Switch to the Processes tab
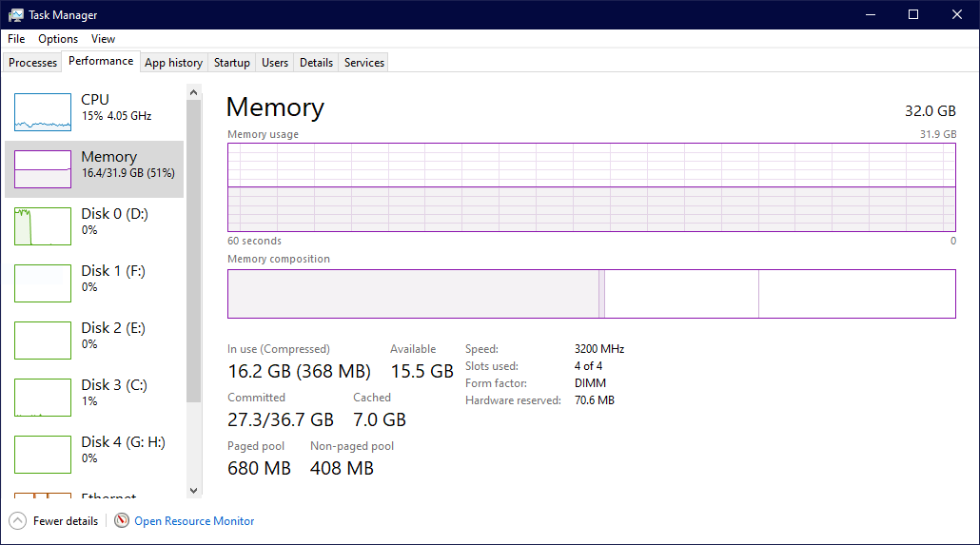Viewport: 980px width, 545px height. coord(33,63)
